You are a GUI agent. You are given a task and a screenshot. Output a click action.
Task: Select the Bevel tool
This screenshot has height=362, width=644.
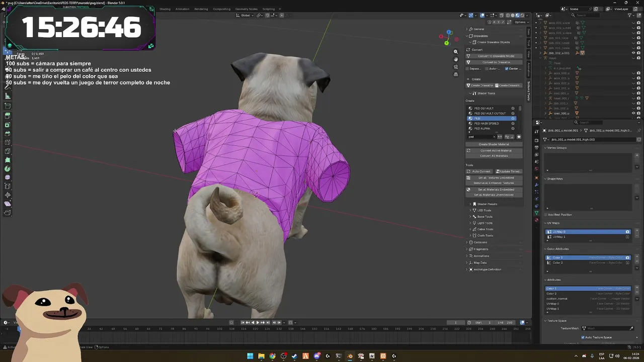point(8,133)
